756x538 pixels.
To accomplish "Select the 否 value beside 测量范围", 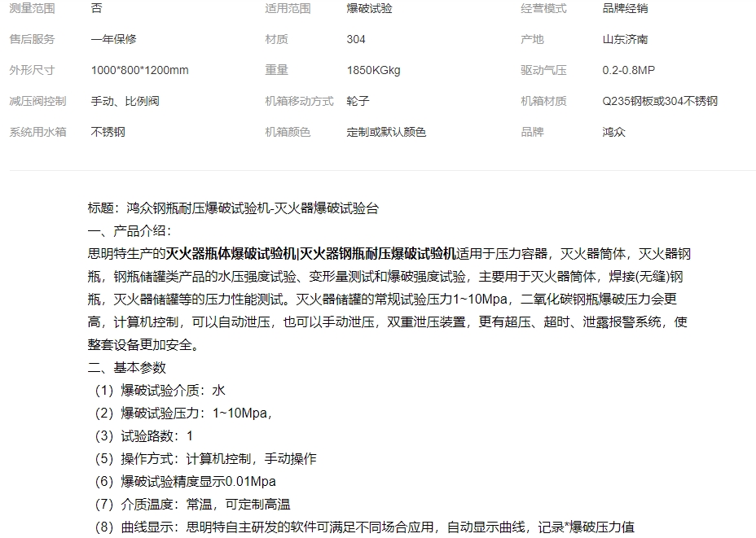I will point(96,8).
